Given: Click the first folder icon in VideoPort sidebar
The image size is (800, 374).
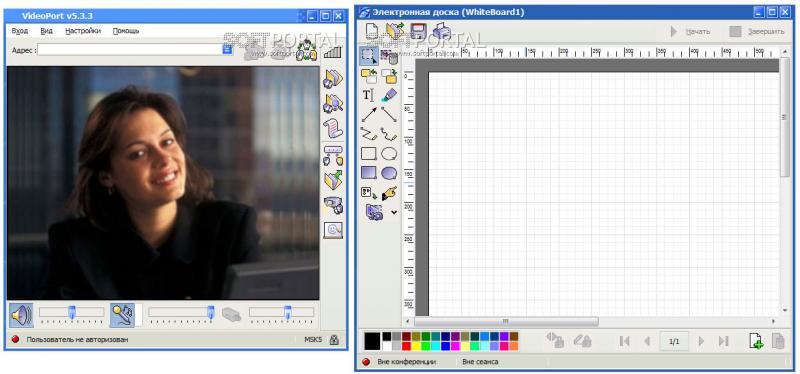Looking at the screenshot, I should pos(333,78).
